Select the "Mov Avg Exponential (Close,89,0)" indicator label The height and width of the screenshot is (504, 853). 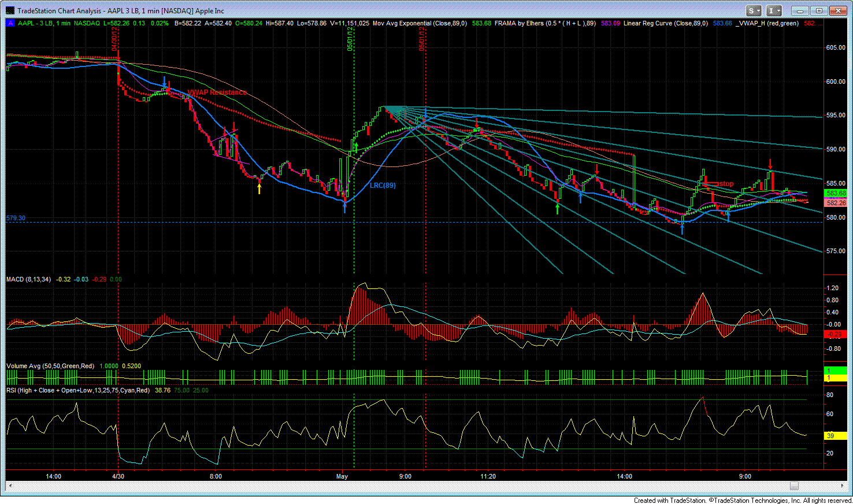click(x=420, y=23)
